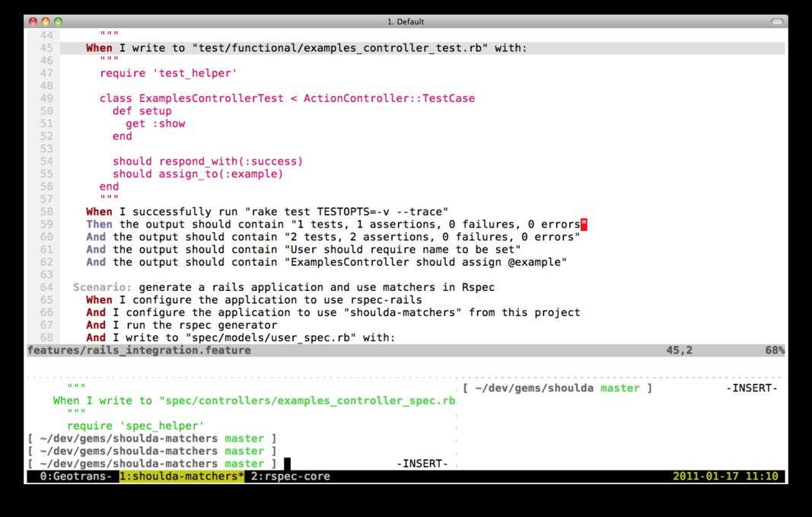
Task: Click the red highlighted quote on line 59
Action: click(x=584, y=225)
